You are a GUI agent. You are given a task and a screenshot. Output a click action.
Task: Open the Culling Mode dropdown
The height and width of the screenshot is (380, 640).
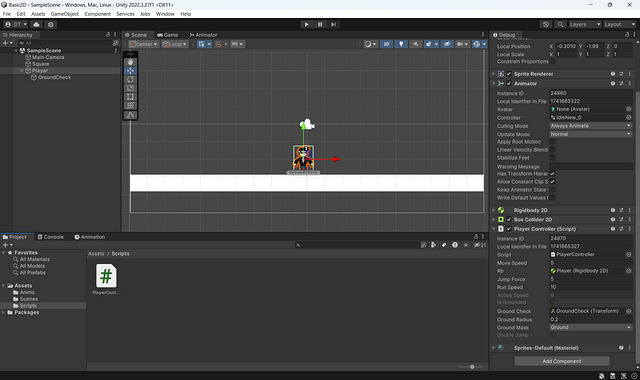[591, 126]
